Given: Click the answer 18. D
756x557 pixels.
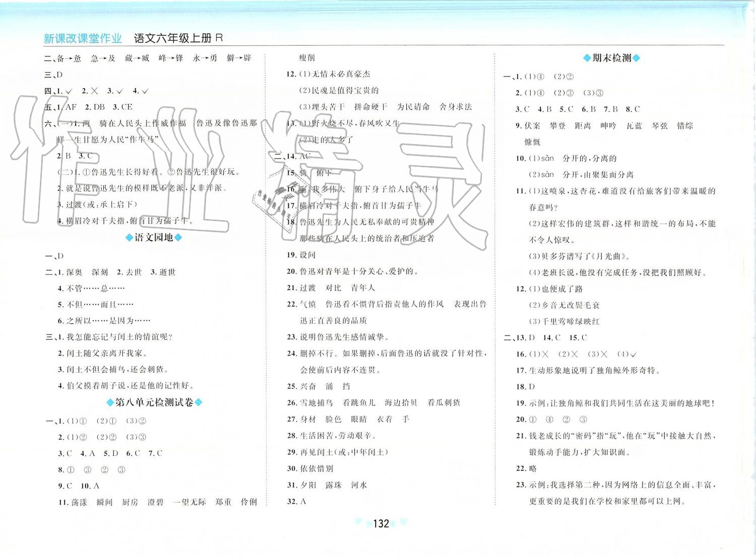Looking at the screenshot, I should coord(525,387).
